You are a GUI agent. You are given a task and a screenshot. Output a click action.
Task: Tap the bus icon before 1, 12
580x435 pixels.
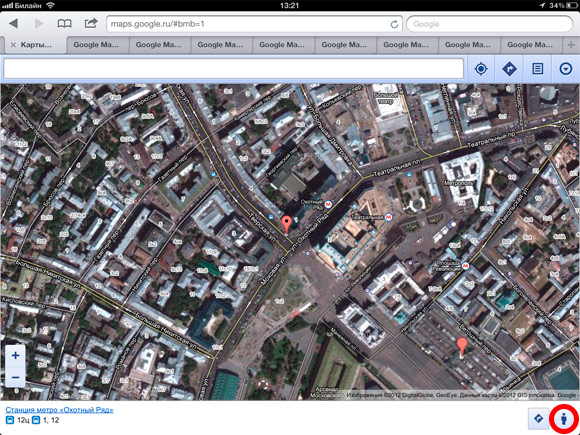[36, 420]
